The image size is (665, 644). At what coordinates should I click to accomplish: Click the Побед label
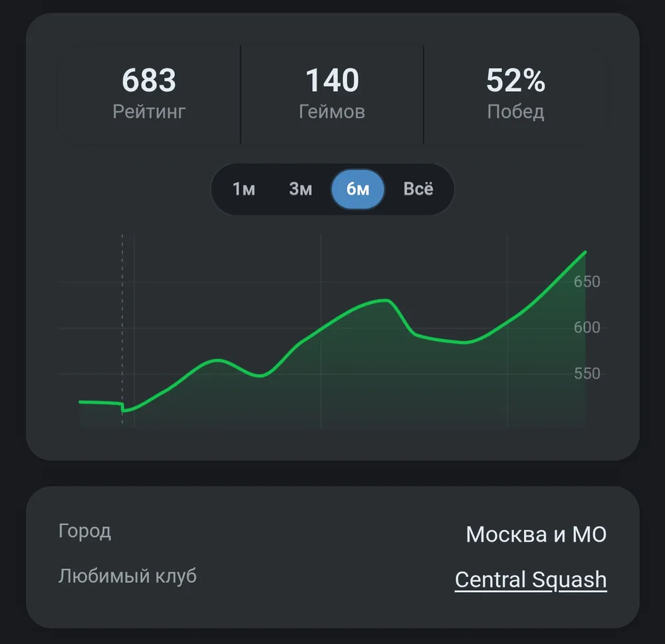pyautogui.click(x=516, y=112)
